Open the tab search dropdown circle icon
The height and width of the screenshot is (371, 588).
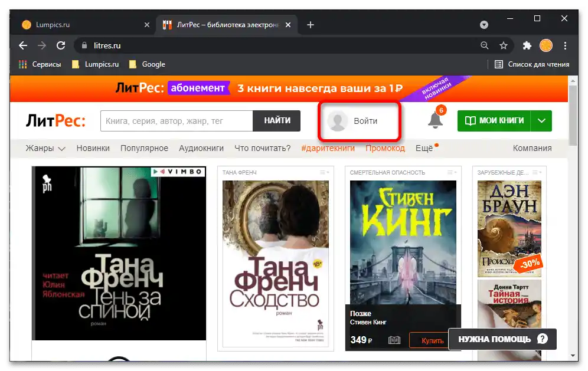click(484, 25)
